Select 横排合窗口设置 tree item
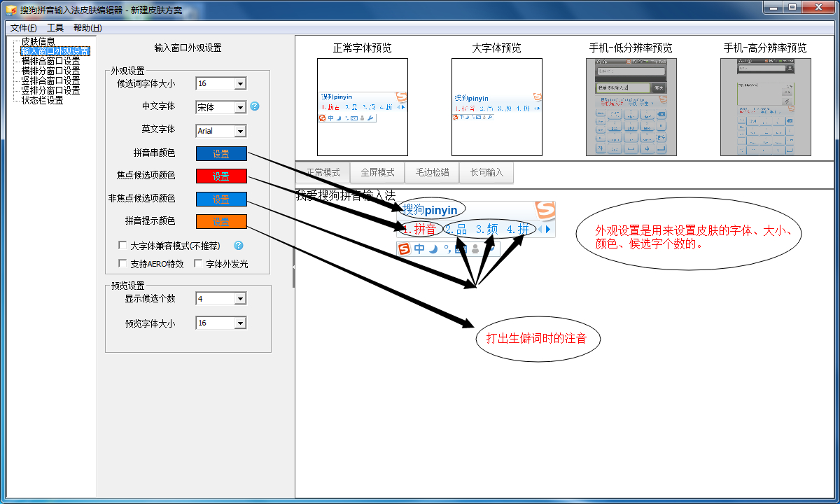Screen dimensions: 840x504 (50, 61)
